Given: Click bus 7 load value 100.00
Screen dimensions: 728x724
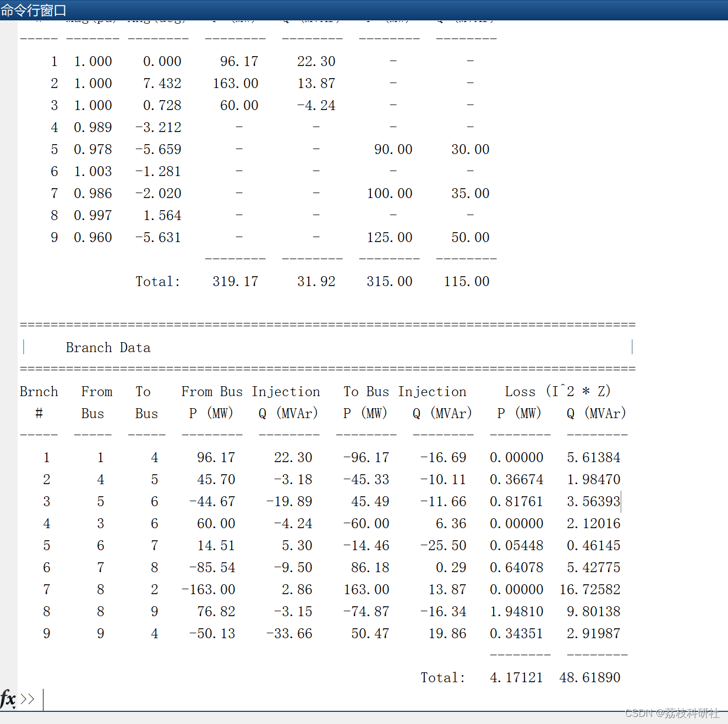Looking at the screenshot, I should click(x=390, y=194).
